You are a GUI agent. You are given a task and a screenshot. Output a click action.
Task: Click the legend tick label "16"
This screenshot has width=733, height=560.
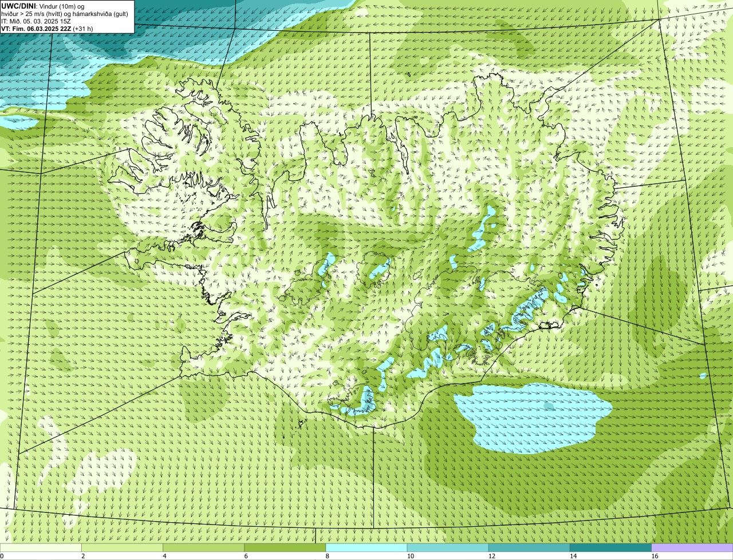point(655,556)
